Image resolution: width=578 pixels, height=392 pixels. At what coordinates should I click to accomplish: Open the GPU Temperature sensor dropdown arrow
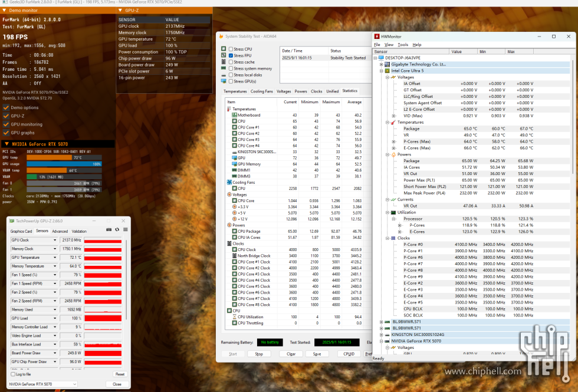click(x=55, y=258)
